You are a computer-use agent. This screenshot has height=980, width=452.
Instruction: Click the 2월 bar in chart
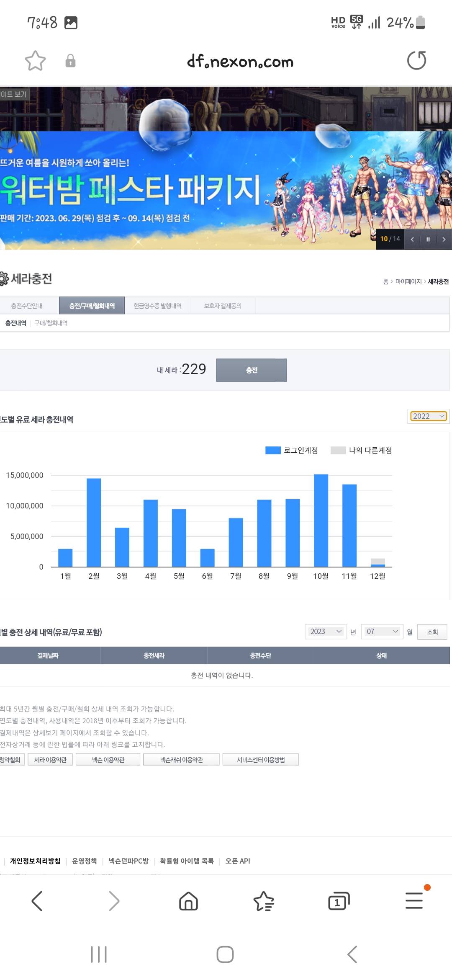click(x=94, y=523)
